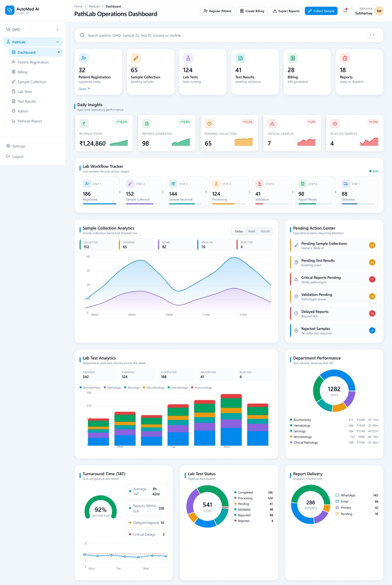The height and width of the screenshot is (585, 392).
Task: Click the Step 4 Processing flask icon
Action: 216,184
